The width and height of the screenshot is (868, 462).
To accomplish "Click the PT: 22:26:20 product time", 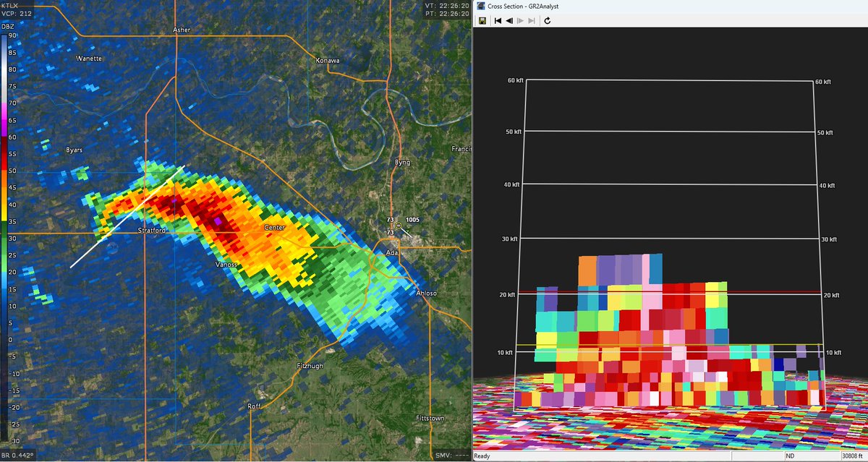I will pyautogui.click(x=446, y=13).
